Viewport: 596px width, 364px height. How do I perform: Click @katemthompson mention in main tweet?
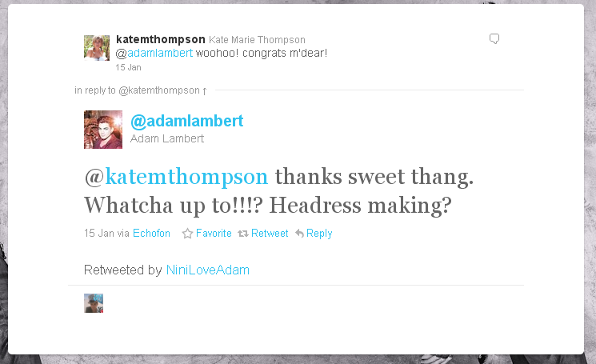pos(176,177)
